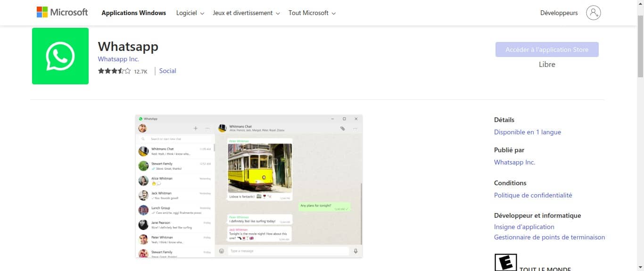Click the Libre price label
Viewport: 644px width, 271px height.
coord(547,65)
